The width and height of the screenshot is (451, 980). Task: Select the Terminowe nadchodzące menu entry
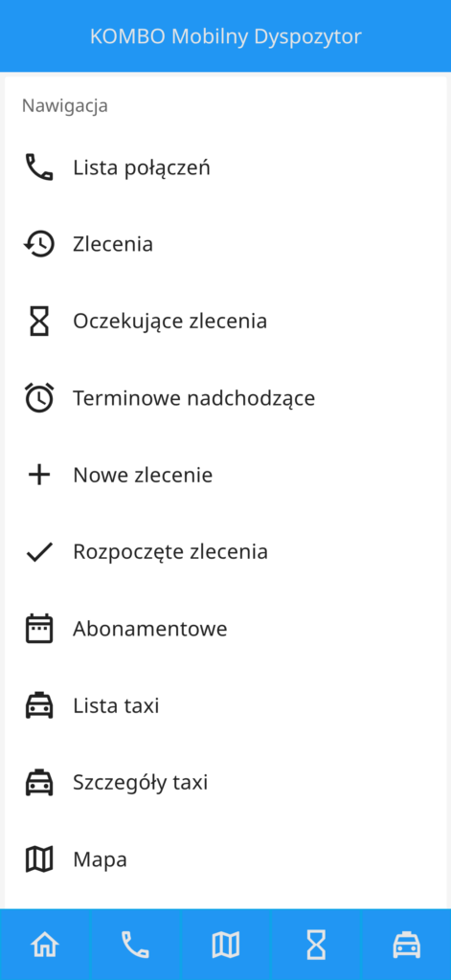coord(225,397)
